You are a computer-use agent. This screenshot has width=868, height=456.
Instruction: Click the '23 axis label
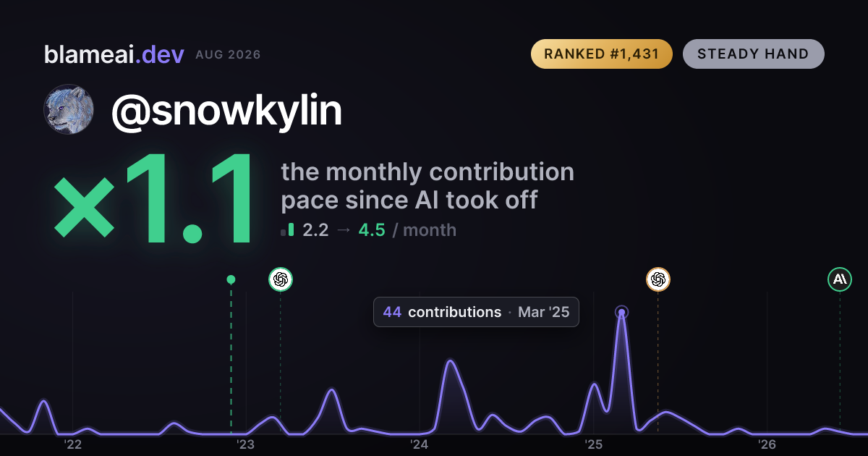(x=246, y=444)
